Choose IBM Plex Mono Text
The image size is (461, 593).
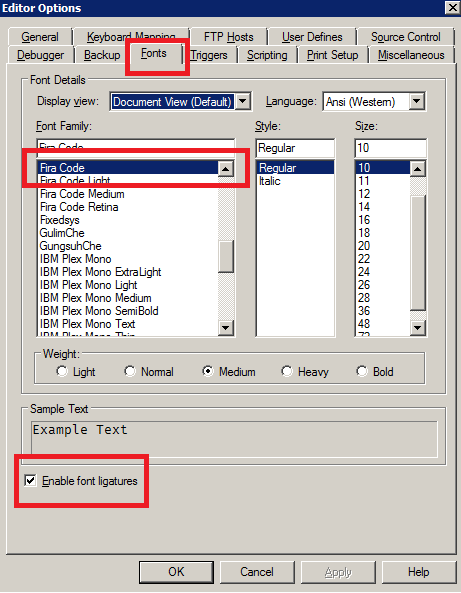pos(128,324)
